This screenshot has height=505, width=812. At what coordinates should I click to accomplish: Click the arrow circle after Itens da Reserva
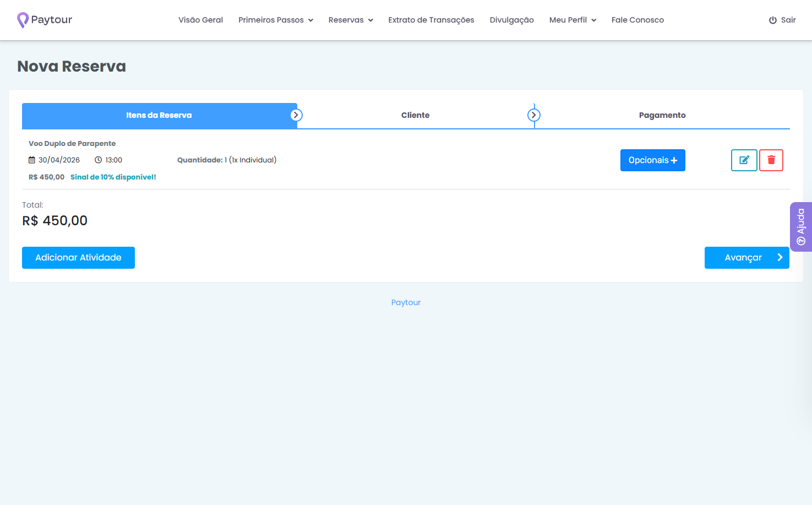296,115
